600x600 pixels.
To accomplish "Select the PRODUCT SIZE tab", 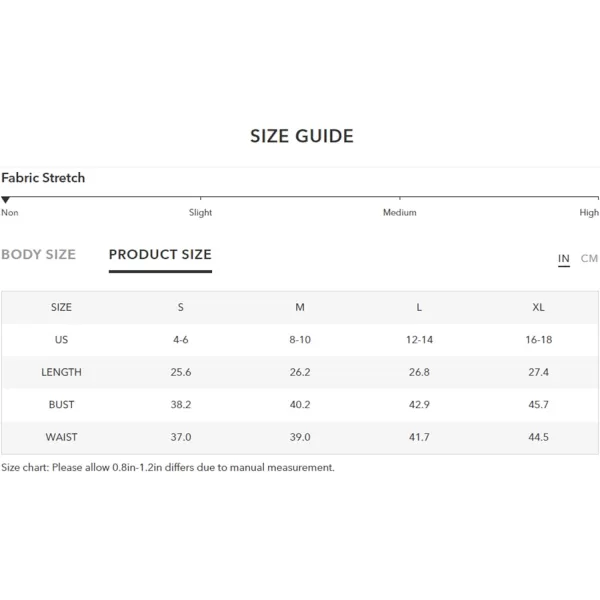I will tap(160, 254).
